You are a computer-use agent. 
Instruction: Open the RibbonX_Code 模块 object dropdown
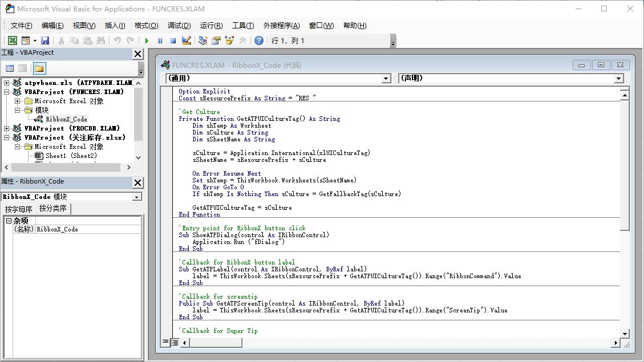[x=137, y=197]
